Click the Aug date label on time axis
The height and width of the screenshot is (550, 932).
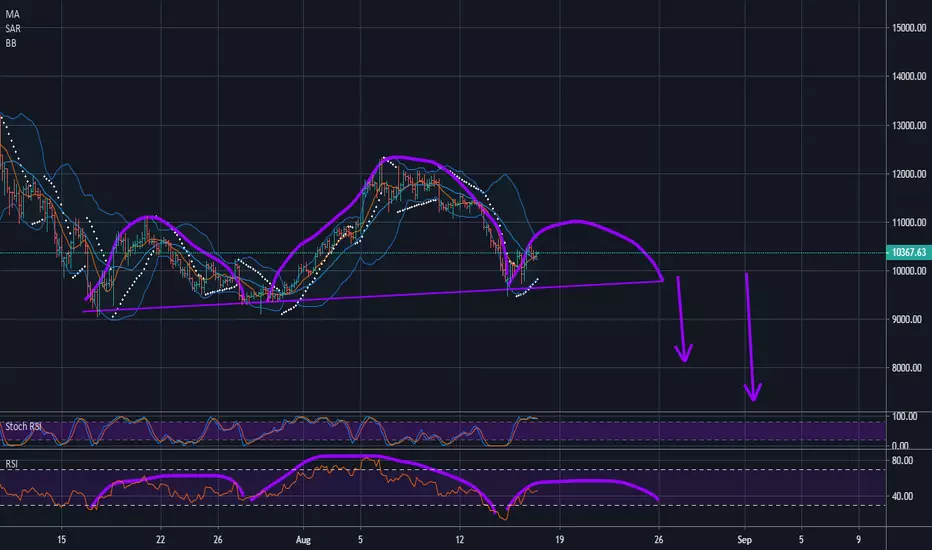tap(303, 540)
